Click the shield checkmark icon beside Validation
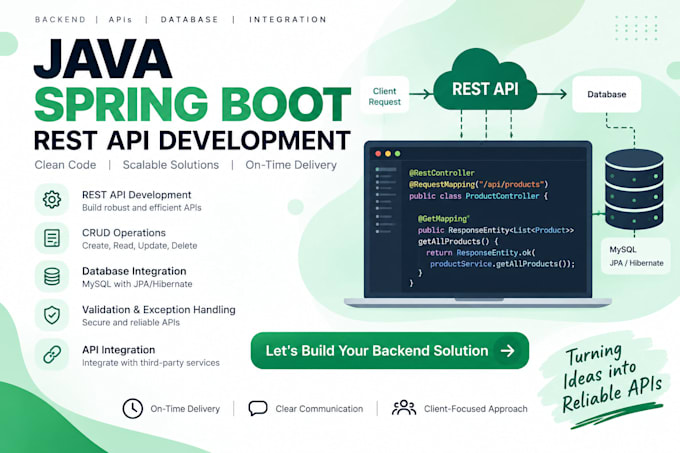The width and height of the screenshot is (680, 453). pyautogui.click(x=52, y=315)
